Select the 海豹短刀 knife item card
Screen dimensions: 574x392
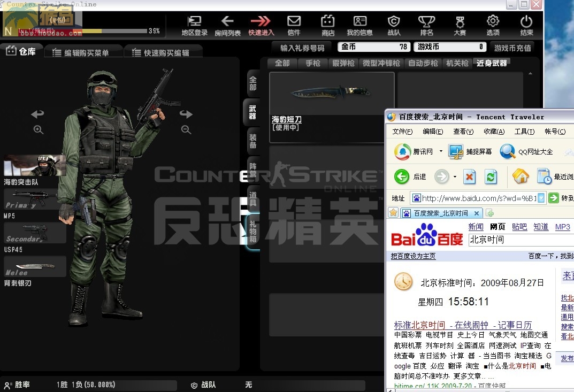(x=332, y=107)
